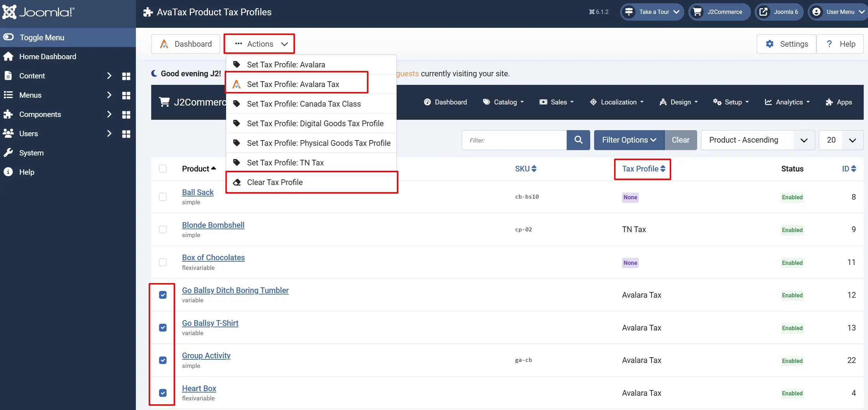The width and height of the screenshot is (868, 410).
Task: Expand the Menus sidebar submenu
Action: point(109,95)
